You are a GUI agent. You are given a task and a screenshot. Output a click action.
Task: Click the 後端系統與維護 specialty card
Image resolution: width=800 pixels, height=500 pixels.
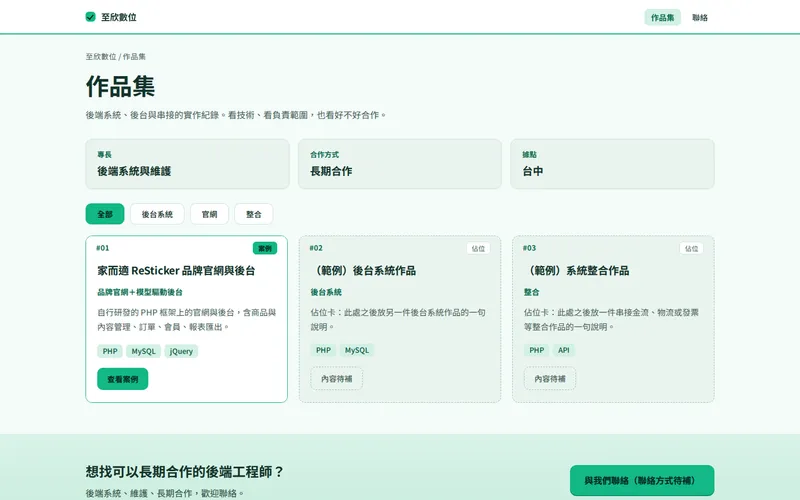(187, 164)
